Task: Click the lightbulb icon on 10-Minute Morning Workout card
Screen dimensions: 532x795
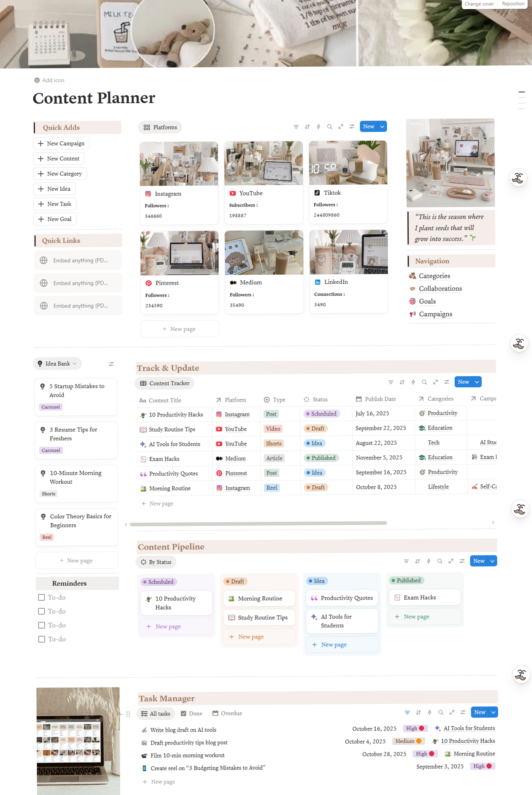Action: (x=43, y=473)
